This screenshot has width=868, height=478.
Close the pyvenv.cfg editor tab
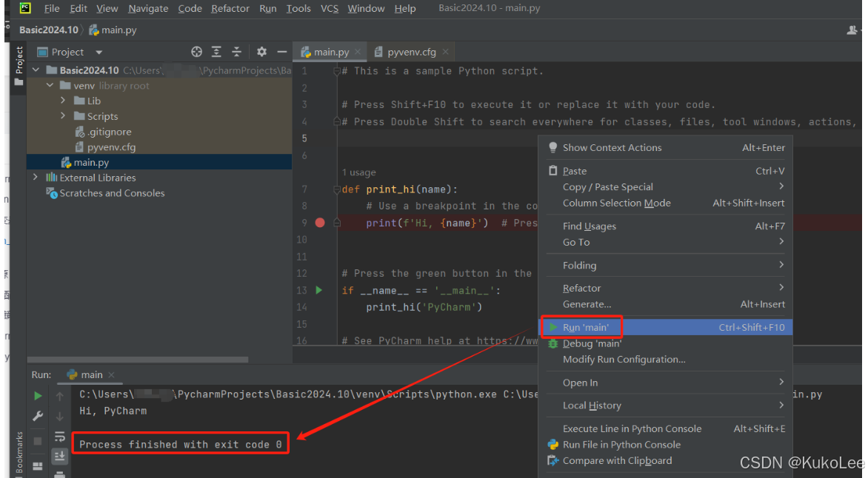445,52
